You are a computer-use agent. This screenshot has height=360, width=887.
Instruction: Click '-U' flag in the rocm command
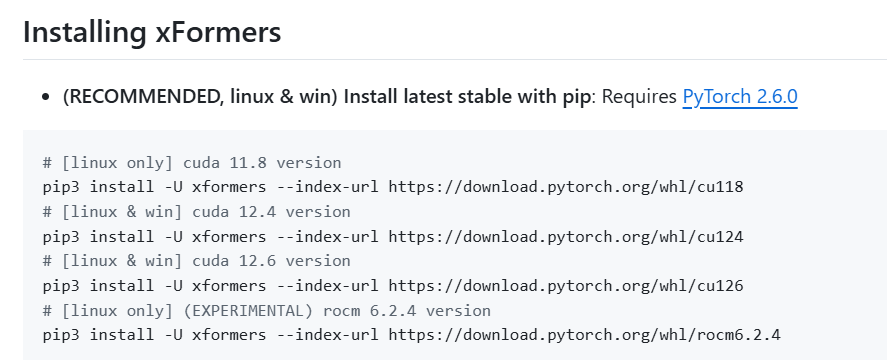coord(173,335)
